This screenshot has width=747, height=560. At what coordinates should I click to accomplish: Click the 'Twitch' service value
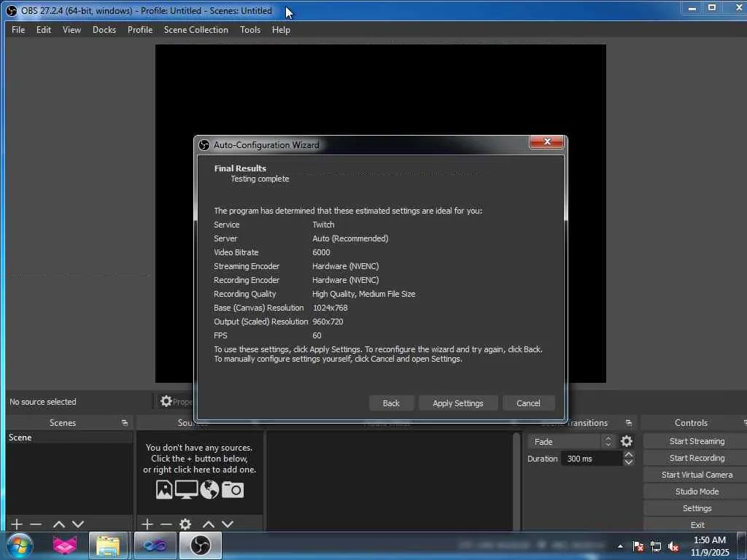tap(323, 225)
